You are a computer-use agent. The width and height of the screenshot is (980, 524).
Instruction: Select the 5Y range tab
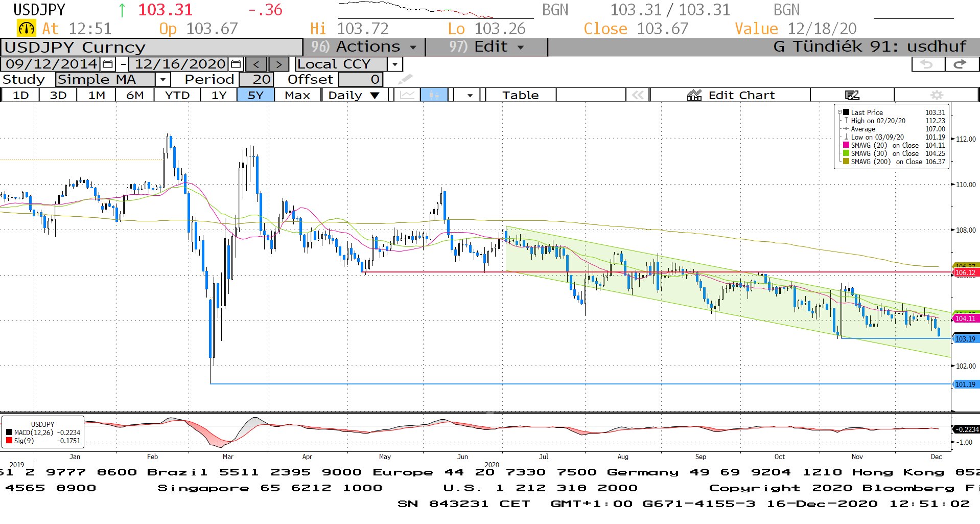click(255, 95)
